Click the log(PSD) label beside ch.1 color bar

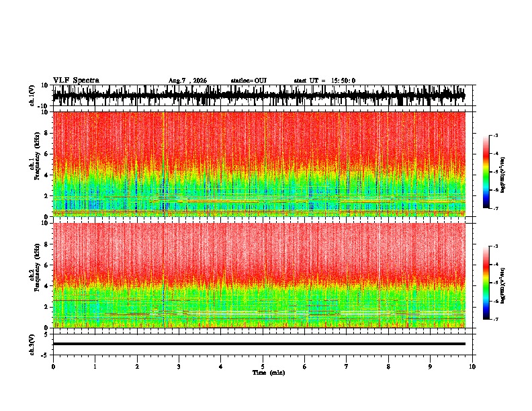[x=503, y=174]
